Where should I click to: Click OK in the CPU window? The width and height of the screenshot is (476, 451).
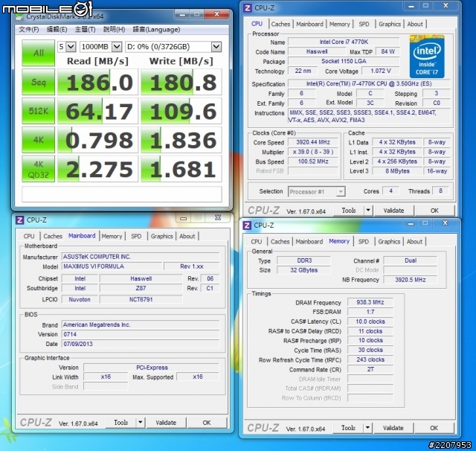click(x=434, y=211)
